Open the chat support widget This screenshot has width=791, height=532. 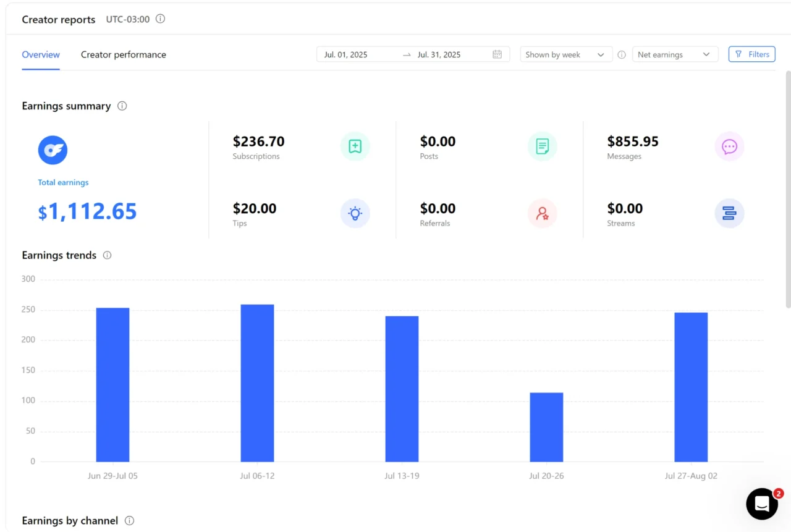(762, 504)
